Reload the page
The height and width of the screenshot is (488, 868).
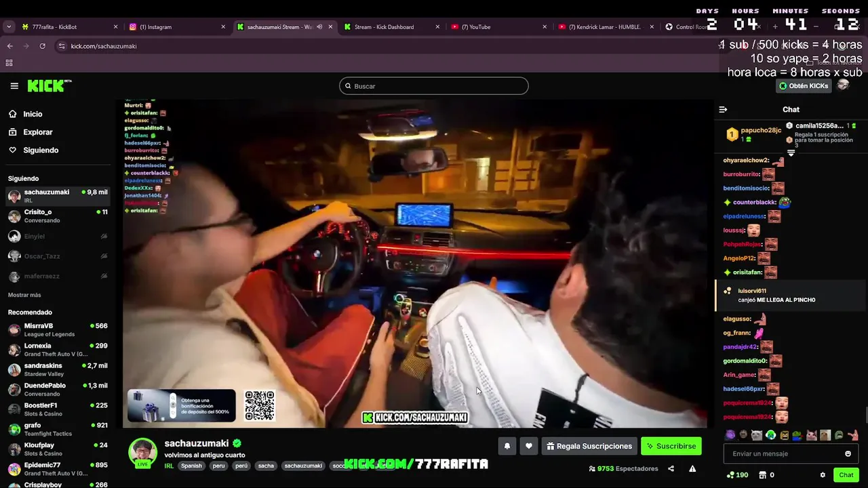(x=42, y=46)
